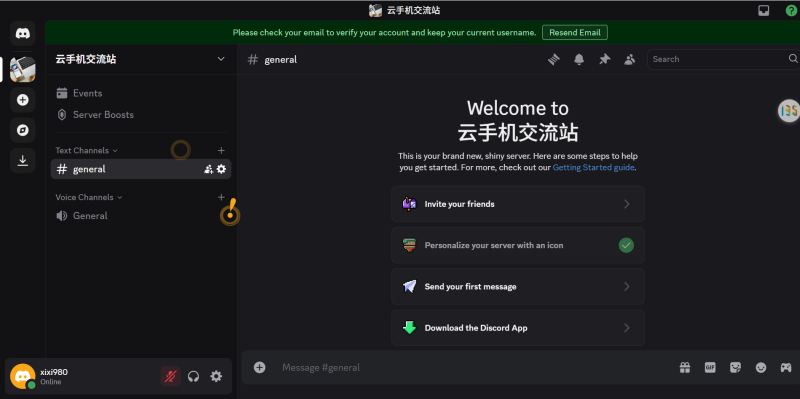This screenshot has width=800, height=399.
Task: Click the green download arrow icon
Action: [x=409, y=328]
